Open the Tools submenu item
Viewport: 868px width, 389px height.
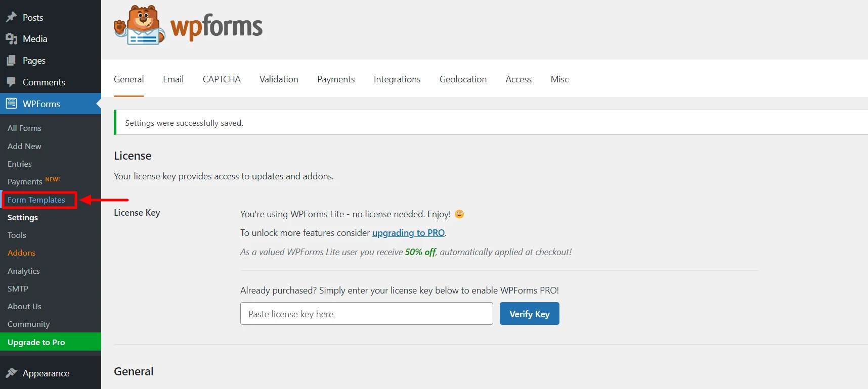click(17, 235)
